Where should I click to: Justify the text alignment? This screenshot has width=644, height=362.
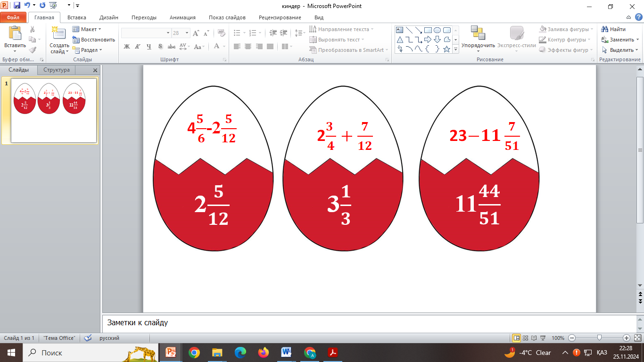[270, 46]
